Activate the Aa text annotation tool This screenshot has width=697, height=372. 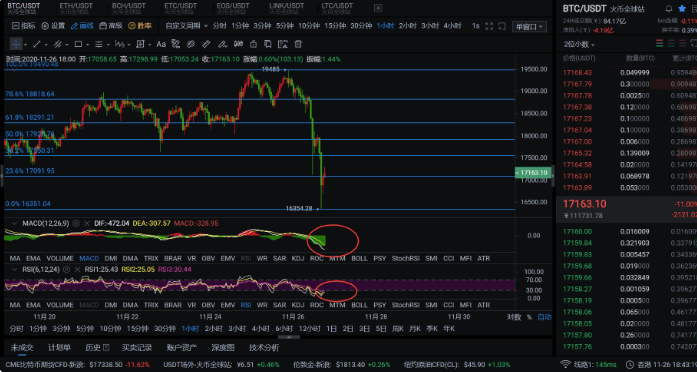(161, 44)
